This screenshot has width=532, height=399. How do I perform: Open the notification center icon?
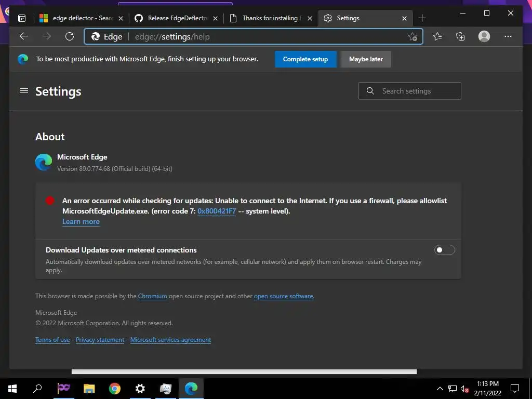[x=515, y=389]
